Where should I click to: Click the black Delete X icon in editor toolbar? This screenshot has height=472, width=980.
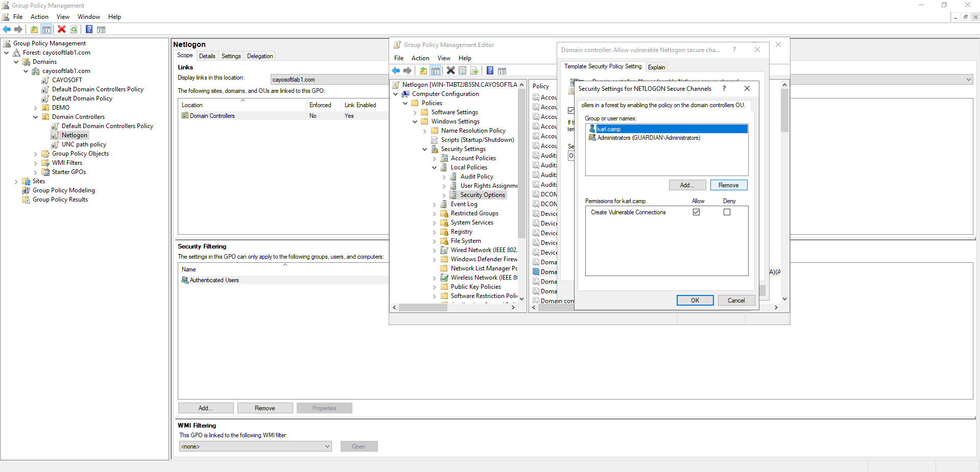450,71
